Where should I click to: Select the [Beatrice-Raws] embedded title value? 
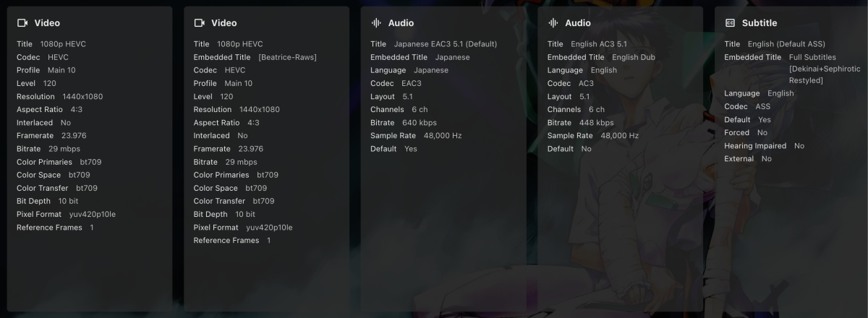coord(287,57)
